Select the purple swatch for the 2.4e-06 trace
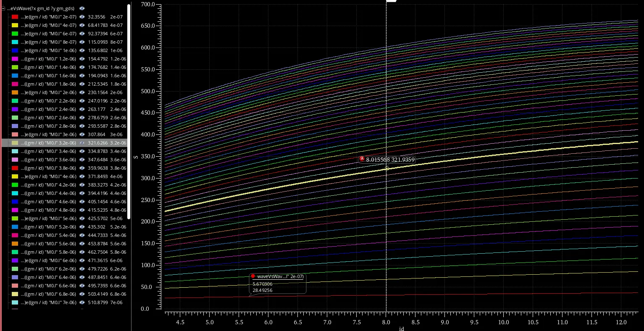 [15, 109]
